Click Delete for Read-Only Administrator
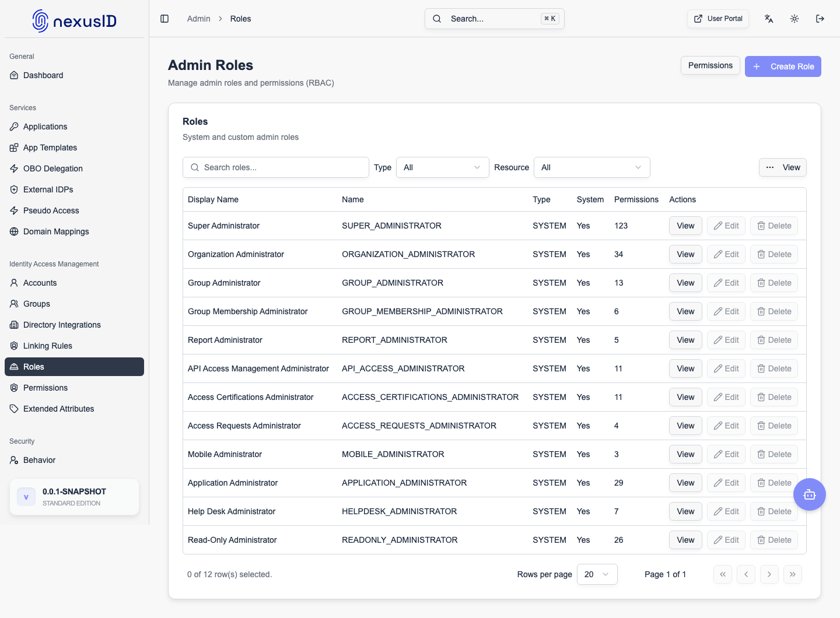Viewport: 840px width, 618px height. tap(774, 540)
